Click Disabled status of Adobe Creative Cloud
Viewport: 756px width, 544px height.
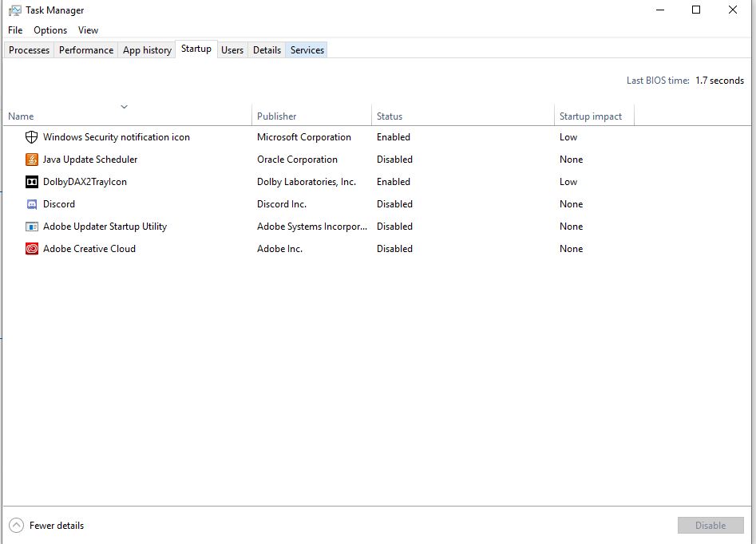(394, 249)
